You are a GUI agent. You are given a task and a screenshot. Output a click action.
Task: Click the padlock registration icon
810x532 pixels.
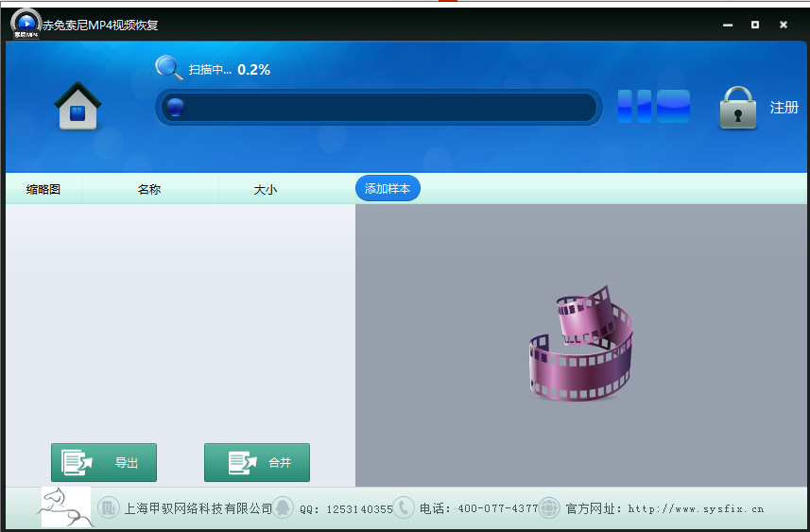[737, 108]
